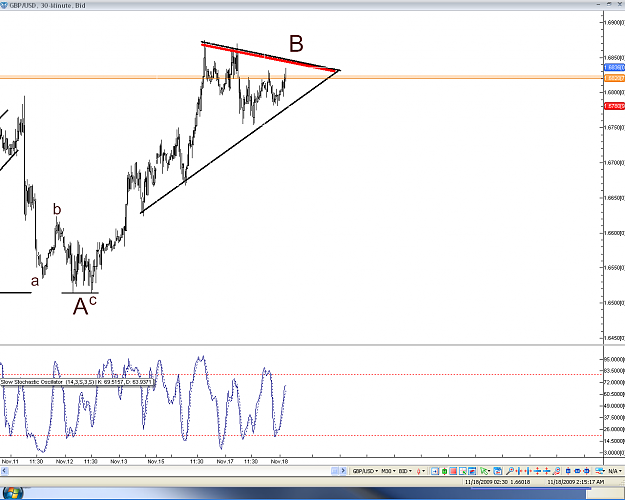The height and width of the screenshot is (500, 625).
Task: Select the orange horizontal price line
Action: coord(301,78)
